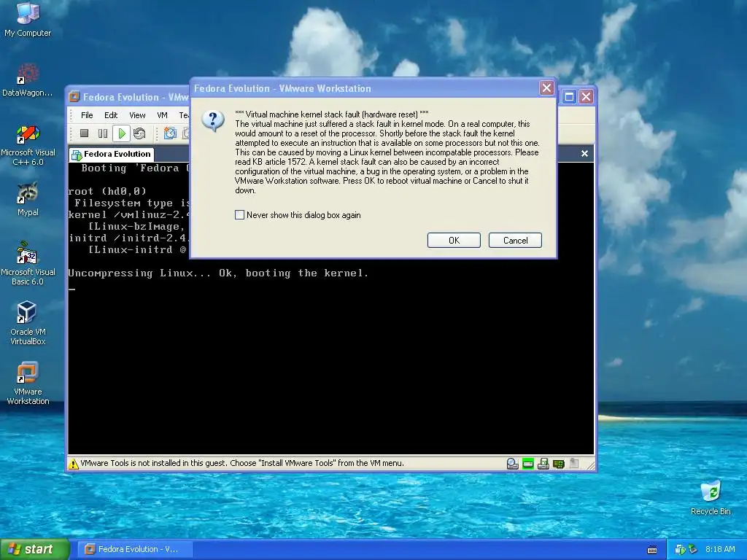Open the File menu in VMware Workstation

pyautogui.click(x=87, y=115)
